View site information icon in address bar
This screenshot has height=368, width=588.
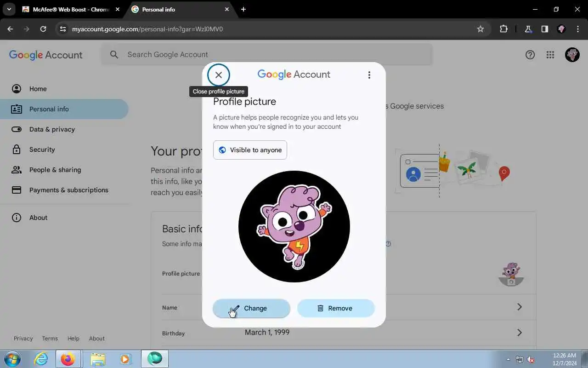coord(63,29)
